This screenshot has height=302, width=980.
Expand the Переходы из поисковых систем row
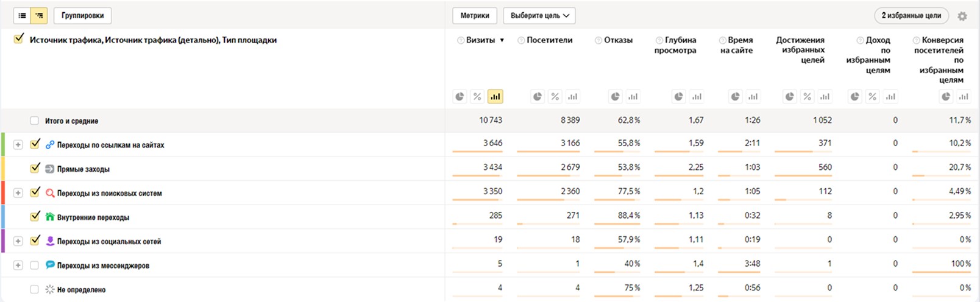click(18, 193)
